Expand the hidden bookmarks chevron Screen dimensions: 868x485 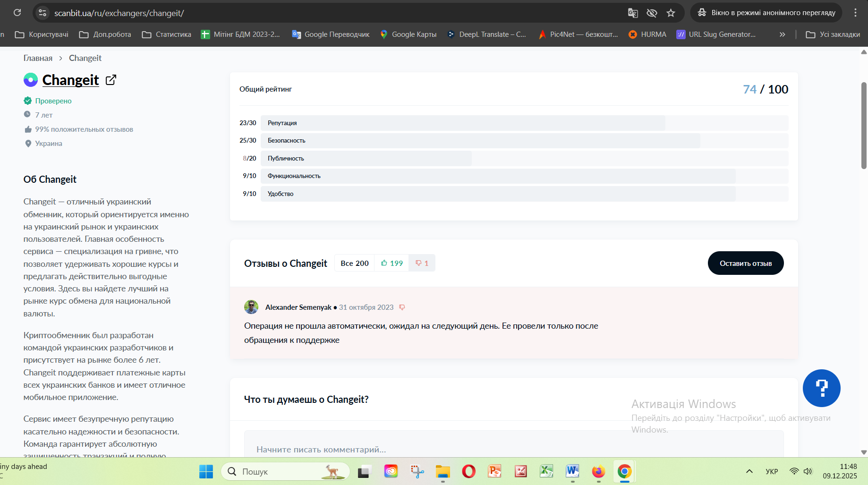[783, 34]
